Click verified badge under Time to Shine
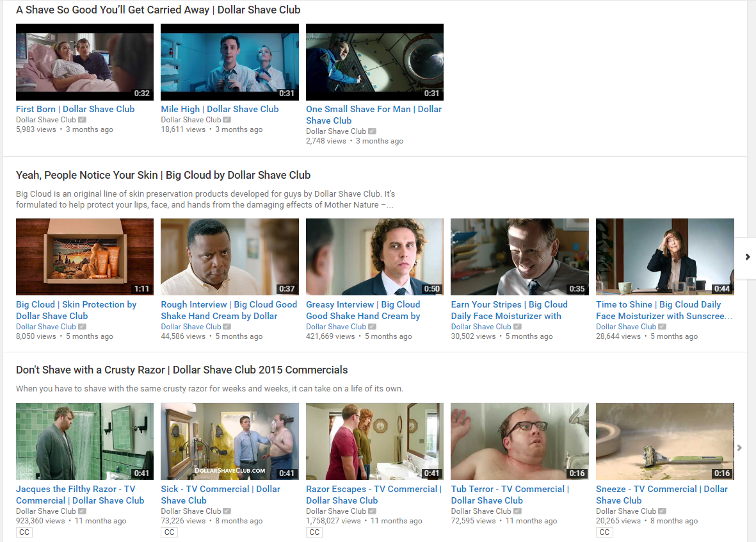 [663, 327]
